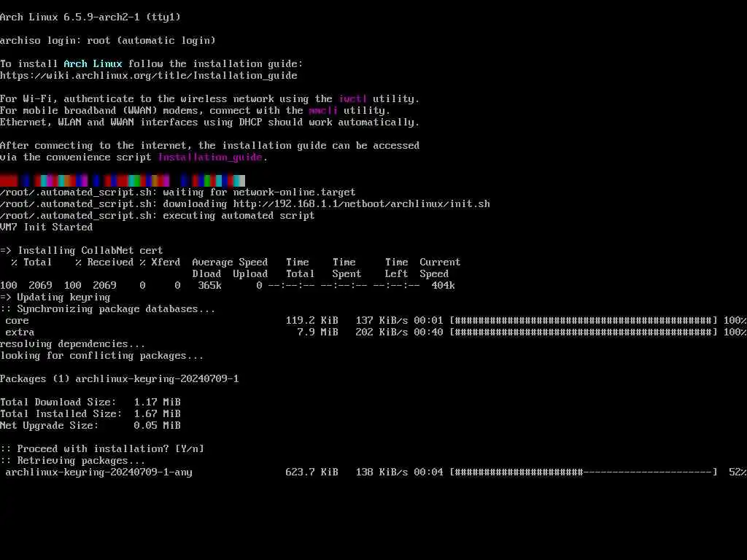Click 'Synchronizing package databases...' line
The height and width of the screenshot is (560, 747).
pos(108,309)
